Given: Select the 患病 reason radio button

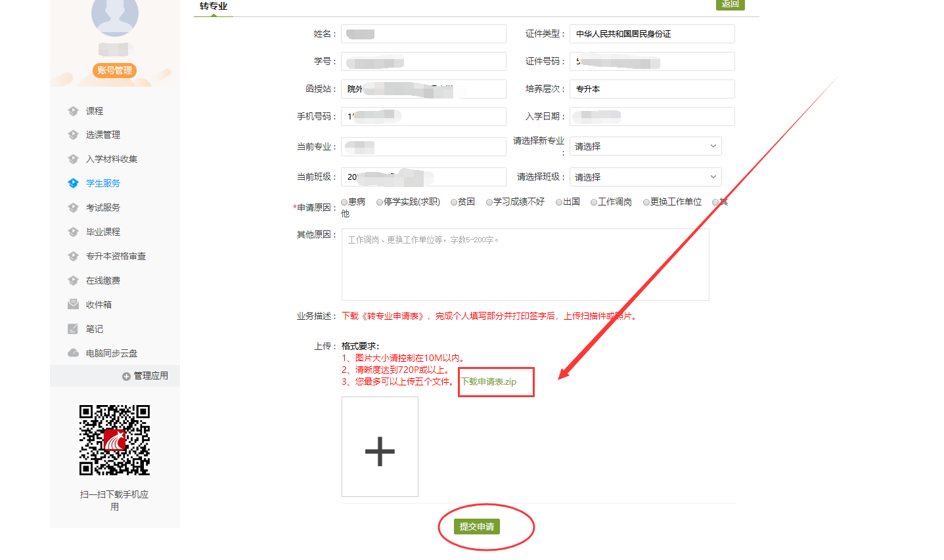Looking at the screenshot, I should coord(344,202).
